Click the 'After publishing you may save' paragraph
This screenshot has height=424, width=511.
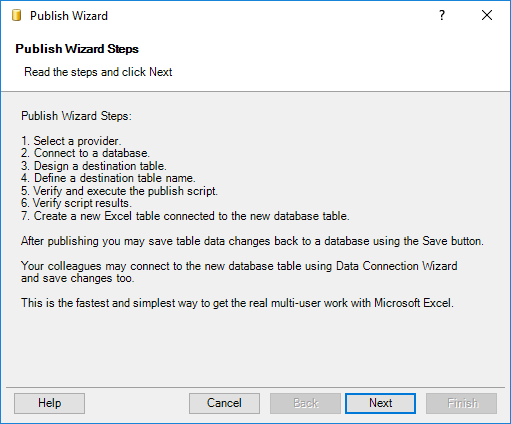[252, 241]
